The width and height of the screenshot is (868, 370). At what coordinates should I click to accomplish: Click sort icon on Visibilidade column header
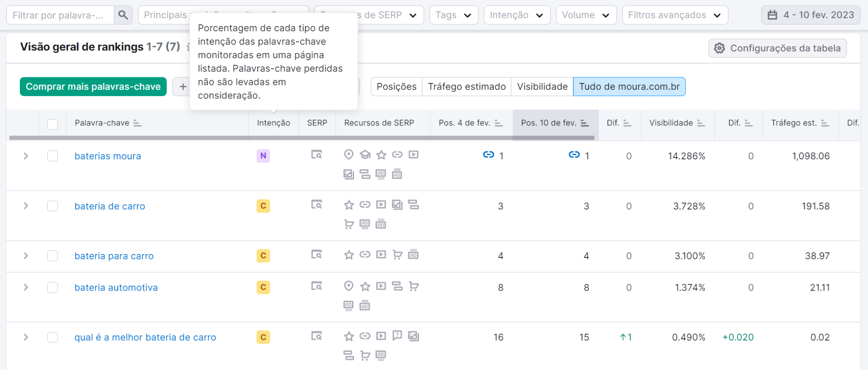701,123
